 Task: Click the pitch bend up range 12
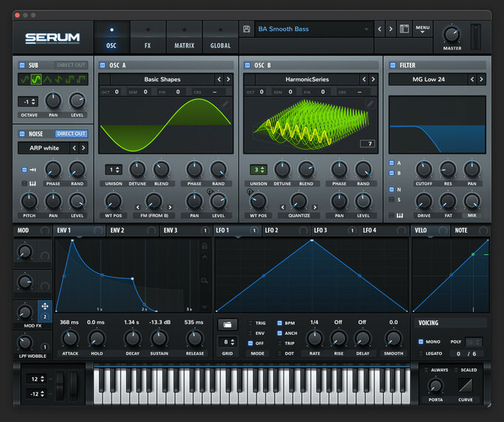coord(37,379)
